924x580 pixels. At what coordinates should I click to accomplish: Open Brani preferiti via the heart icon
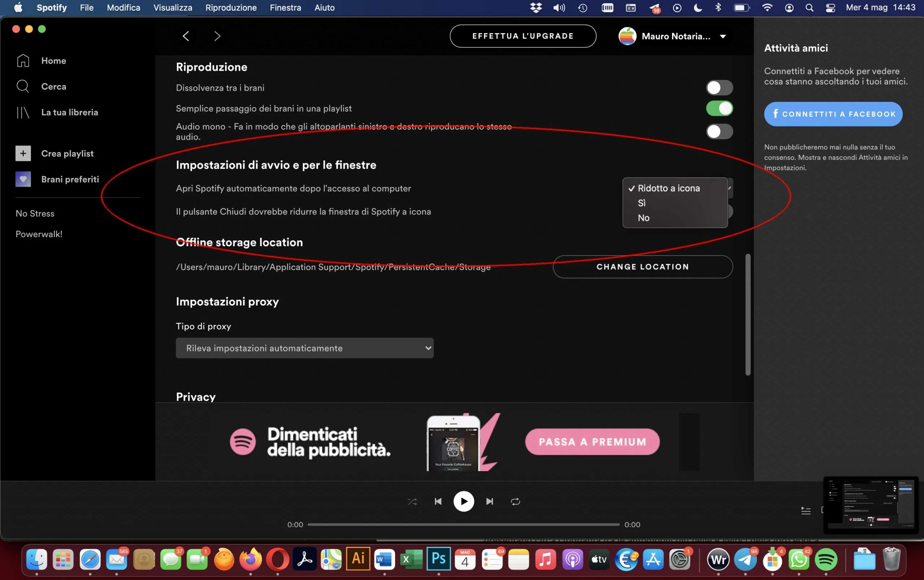(23, 179)
